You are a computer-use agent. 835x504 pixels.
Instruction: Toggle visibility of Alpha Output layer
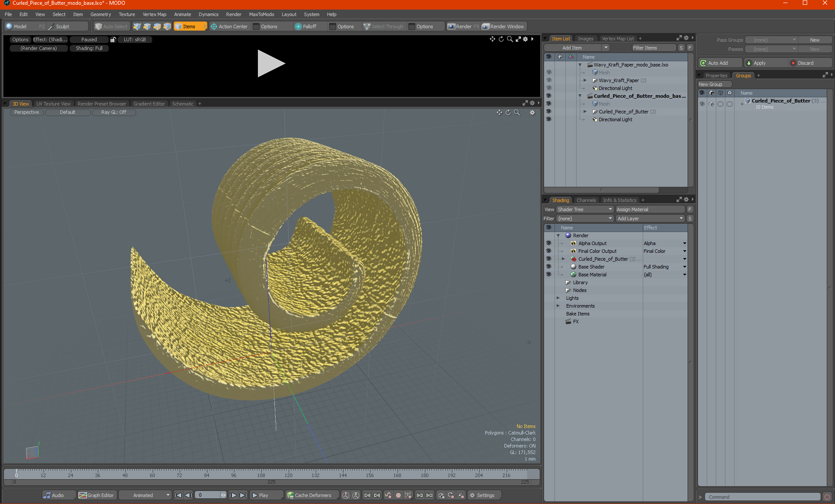(548, 243)
